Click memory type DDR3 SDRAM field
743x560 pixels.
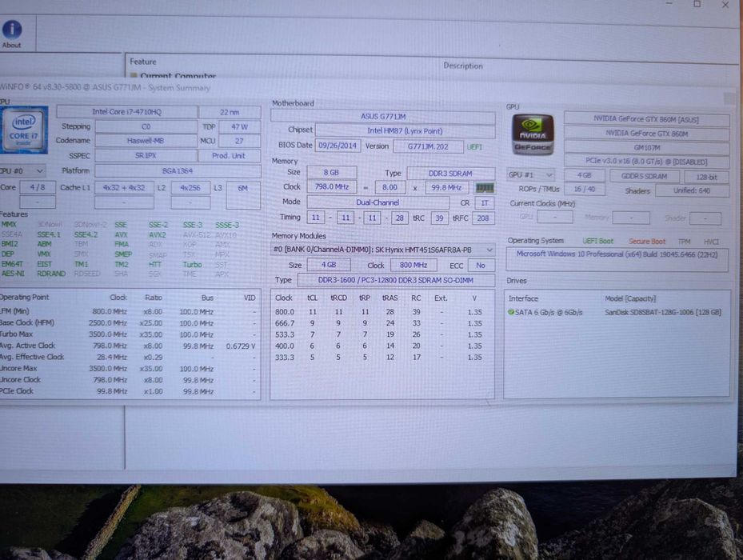click(x=450, y=174)
